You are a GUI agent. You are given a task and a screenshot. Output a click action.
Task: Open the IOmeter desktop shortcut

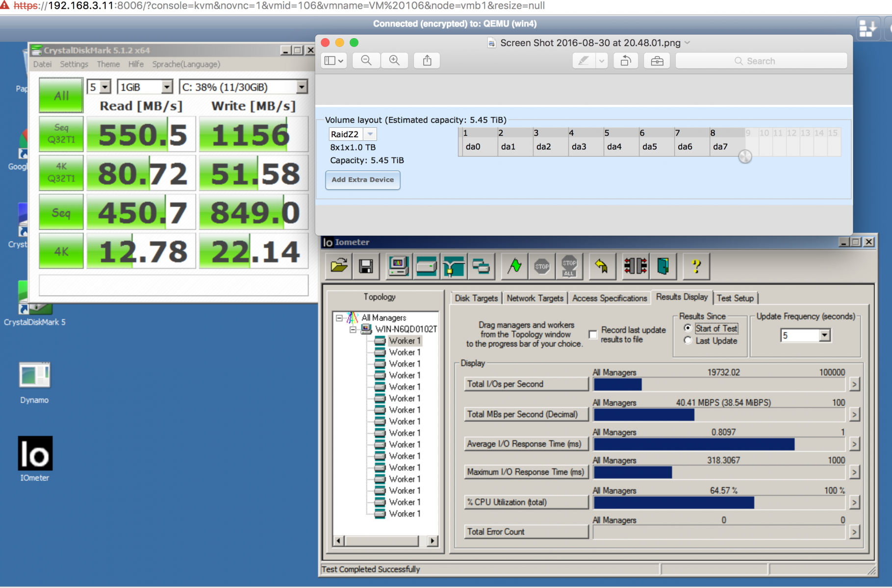click(x=35, y=454)
